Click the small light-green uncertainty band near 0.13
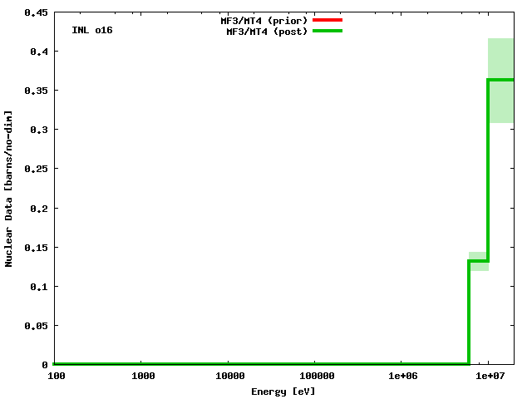This screenshot has width=532, height=399. pyautogui.click(x=478, y=256)
